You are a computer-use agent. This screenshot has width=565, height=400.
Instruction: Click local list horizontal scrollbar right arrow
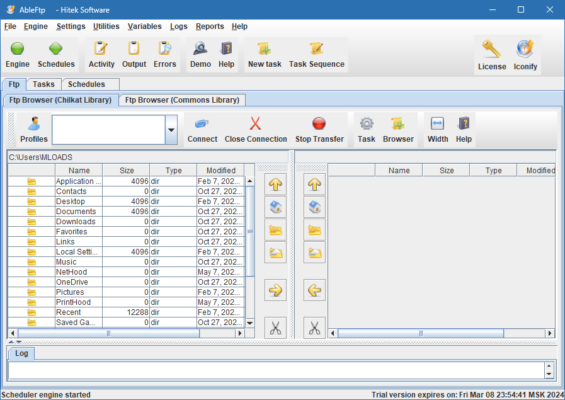coord(240,333)
